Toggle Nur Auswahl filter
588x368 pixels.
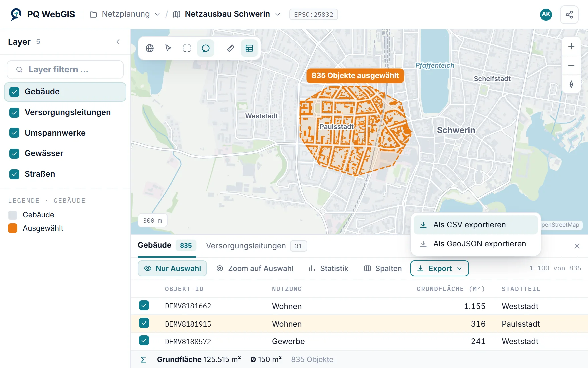[x=172, y=268]
